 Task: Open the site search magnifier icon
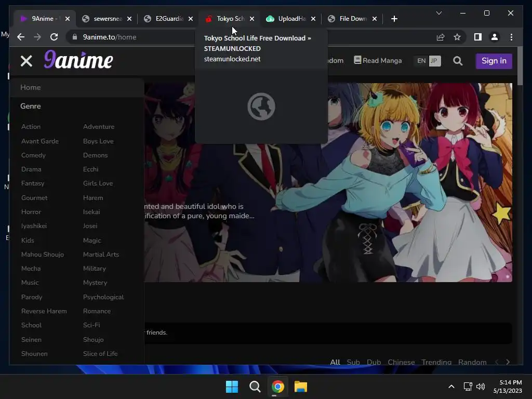click(x=458, y=61)
